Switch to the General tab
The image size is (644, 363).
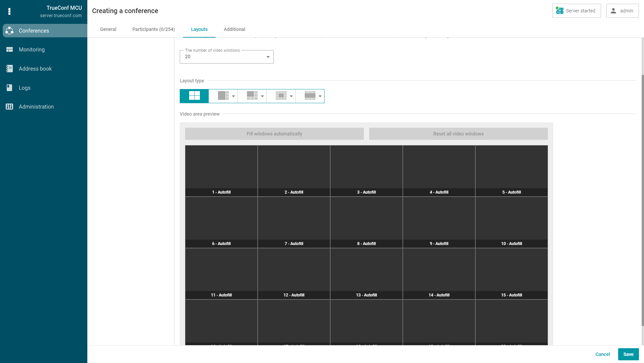coord(108,30)
